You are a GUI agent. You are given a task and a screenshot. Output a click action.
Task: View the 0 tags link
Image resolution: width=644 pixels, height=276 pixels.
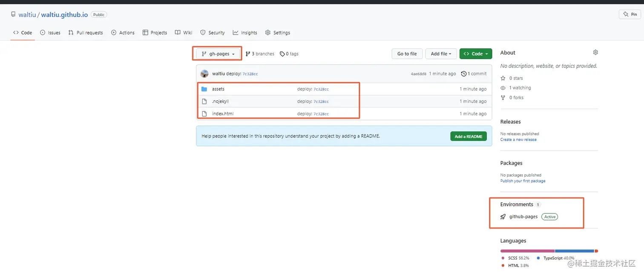click(x=289, y=54)
